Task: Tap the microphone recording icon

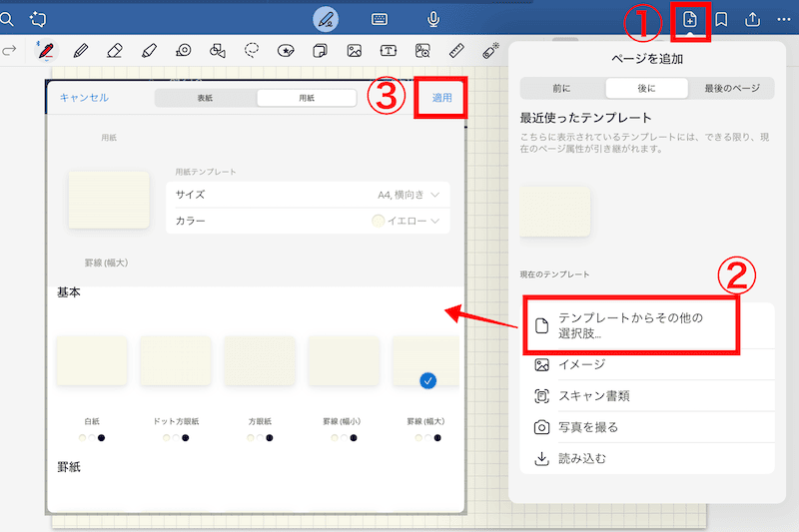Action: coord(434,19)
